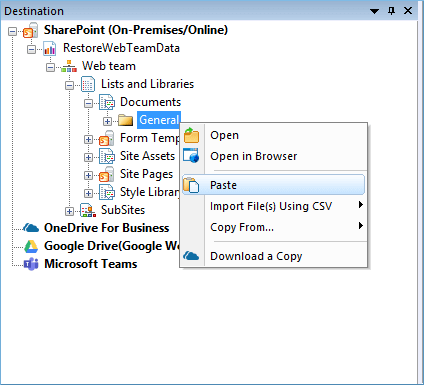This screenshot has width=424, height=385.
Task: Expand the SubSites node
Action: [69, 211]
